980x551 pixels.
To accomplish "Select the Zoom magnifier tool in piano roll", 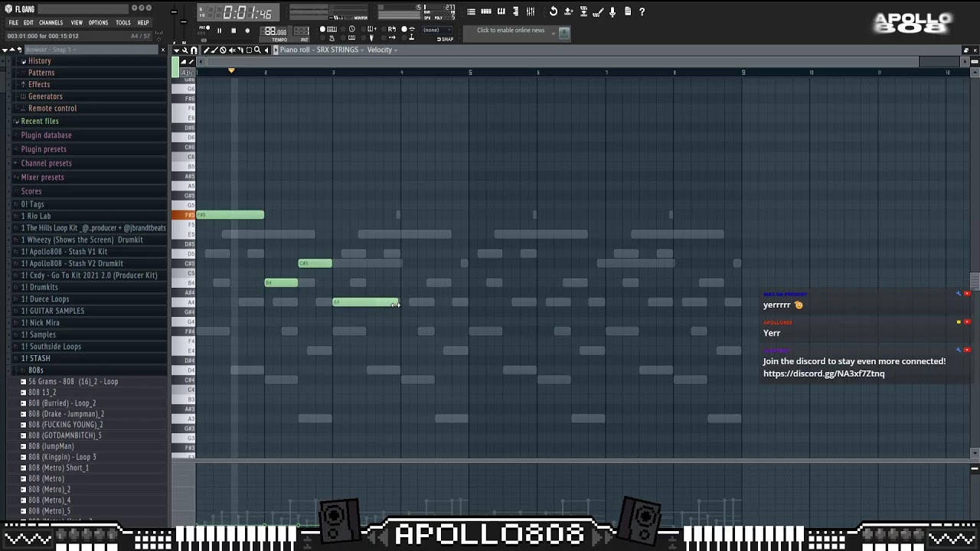I will point(257,50).
